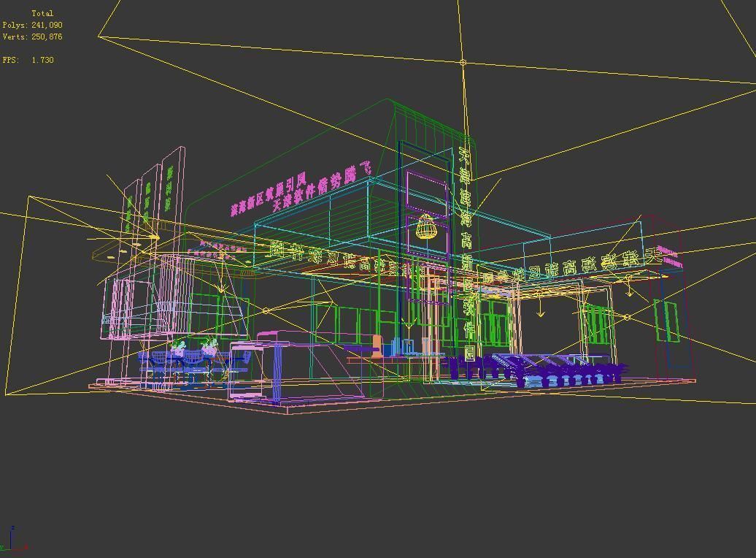Screen dimensions: 756x558
Task: Select the vertical yellow tower sign lettering
Action: point(466,253)
